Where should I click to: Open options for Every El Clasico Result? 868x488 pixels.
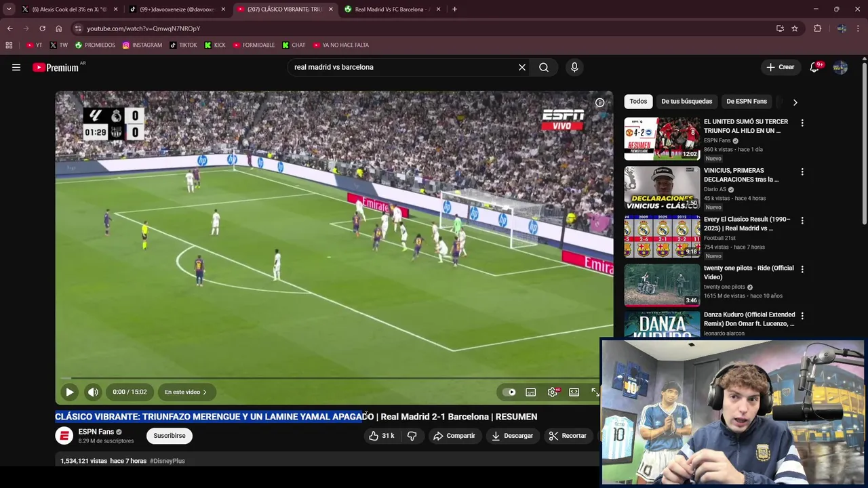(802, 221)
